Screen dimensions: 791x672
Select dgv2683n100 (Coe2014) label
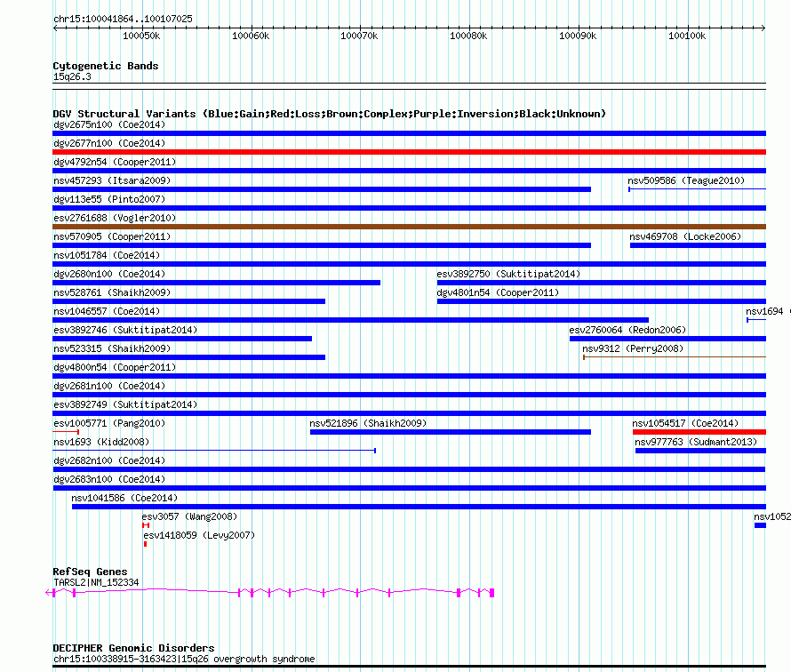109,479
